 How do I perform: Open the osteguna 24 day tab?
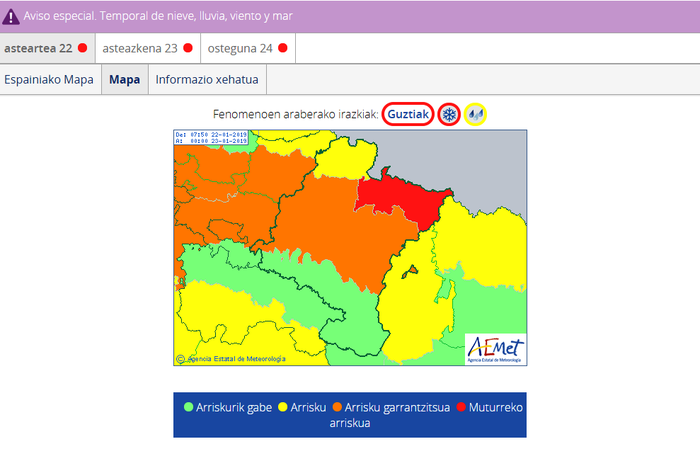240,48
